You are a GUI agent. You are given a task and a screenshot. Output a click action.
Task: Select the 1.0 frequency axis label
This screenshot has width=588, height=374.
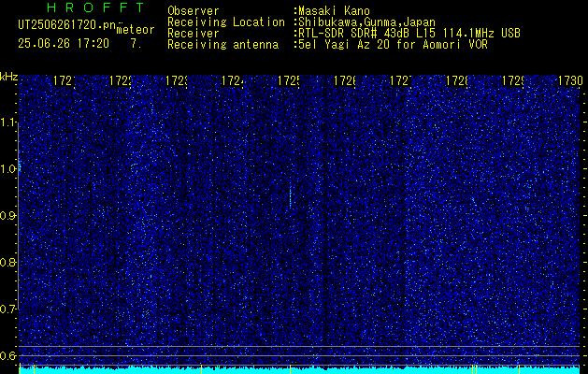coord(8,169)
